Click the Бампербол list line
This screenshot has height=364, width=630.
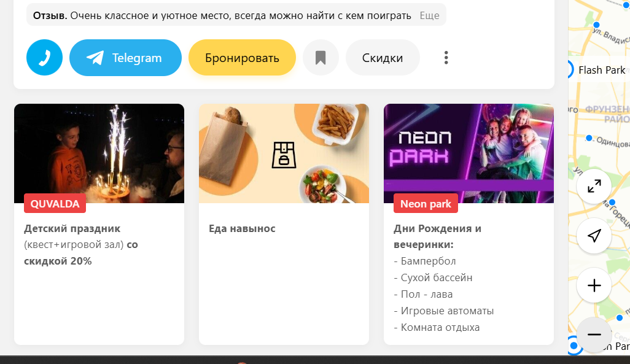tap(425, 261)
